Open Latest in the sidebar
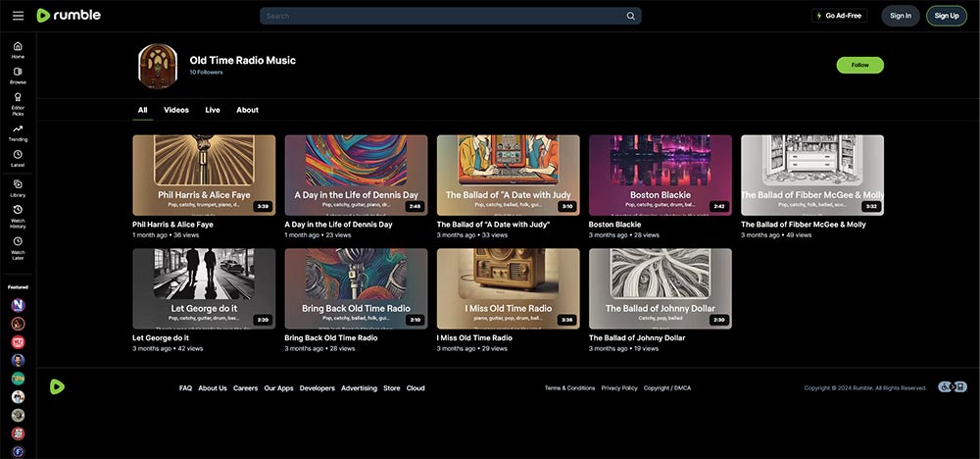 point(18,158)
